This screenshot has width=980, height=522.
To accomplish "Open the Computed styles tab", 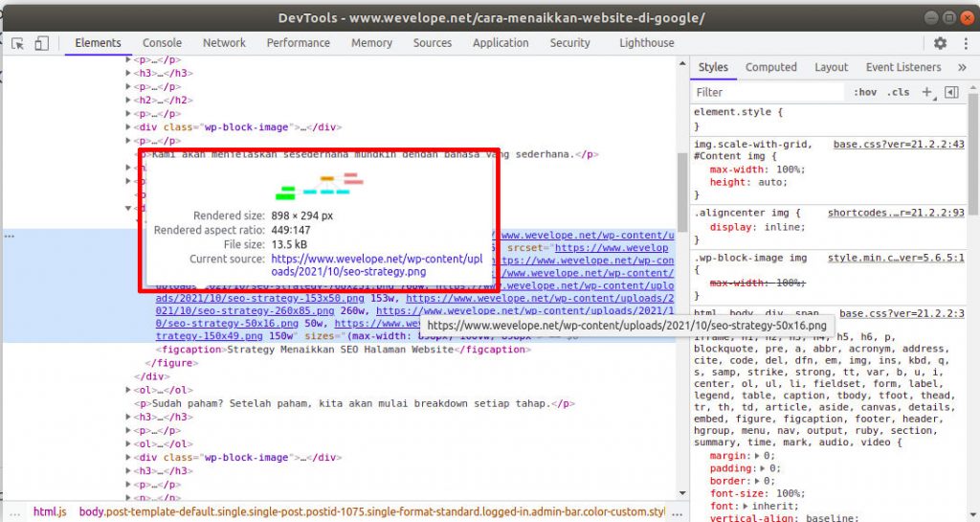I will [x=770, y=67].
